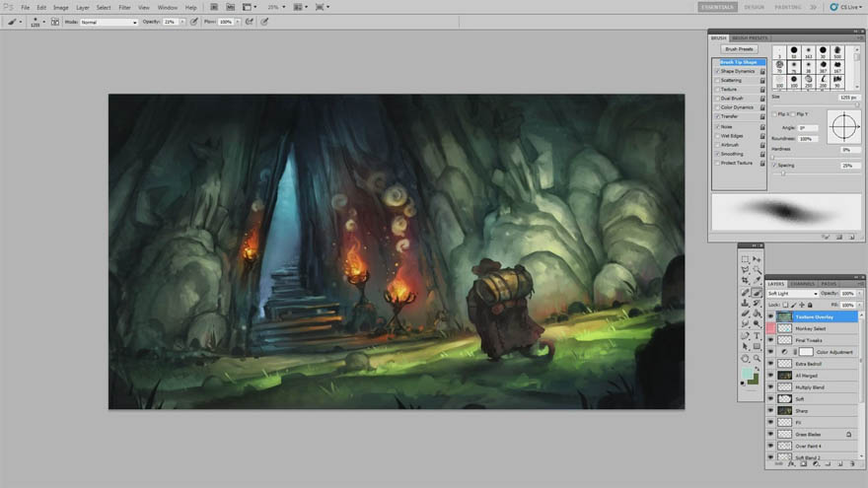
Task: Open the Image menu
Action: click(61, 8)
